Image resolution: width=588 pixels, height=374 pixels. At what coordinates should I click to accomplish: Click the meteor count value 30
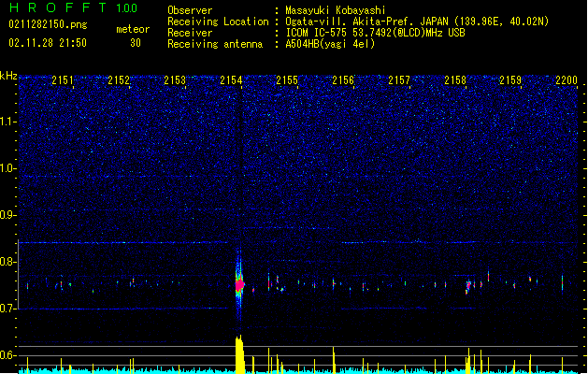pyautogui.click(x=136, y=43)
